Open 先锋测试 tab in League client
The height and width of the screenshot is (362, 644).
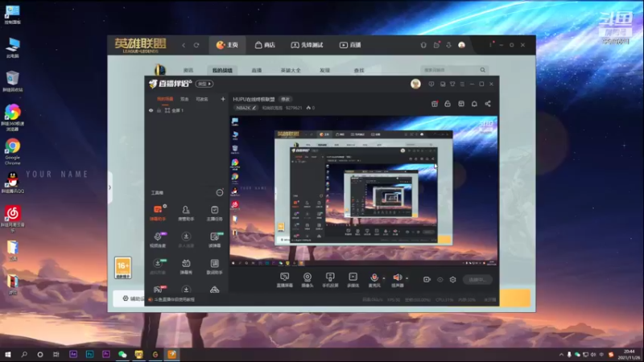point(307,45)
